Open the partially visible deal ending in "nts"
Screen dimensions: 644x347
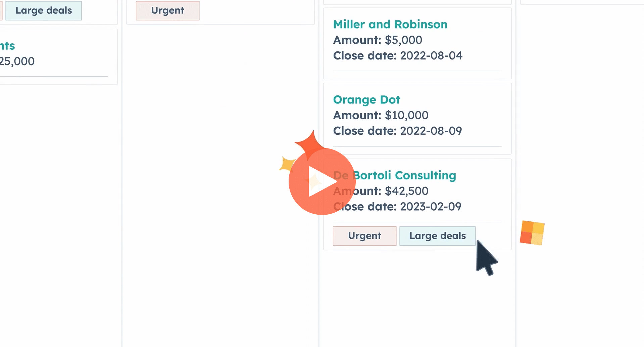pyautogui.click(x=7, y=46)
